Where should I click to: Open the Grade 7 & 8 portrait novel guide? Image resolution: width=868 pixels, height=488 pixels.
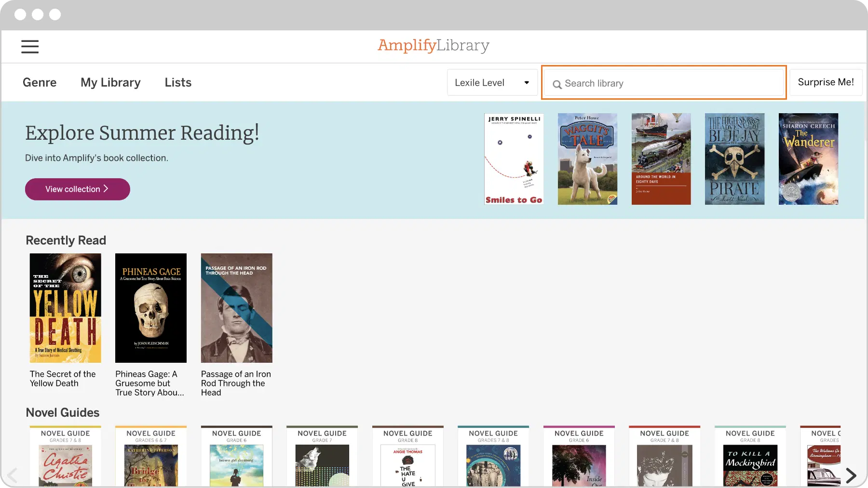(x=665, y=456)
